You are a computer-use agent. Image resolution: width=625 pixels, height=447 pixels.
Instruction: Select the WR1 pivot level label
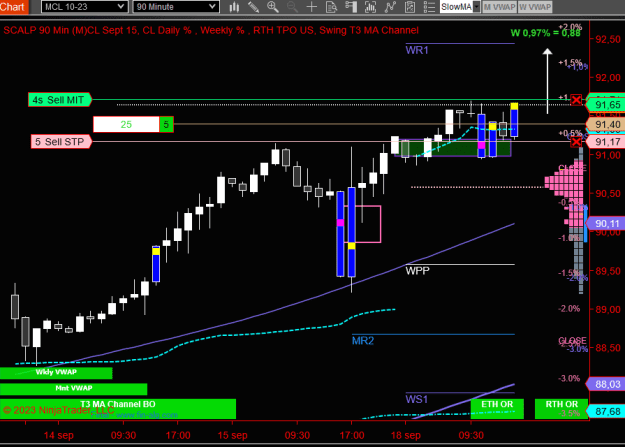click(417, 50)
